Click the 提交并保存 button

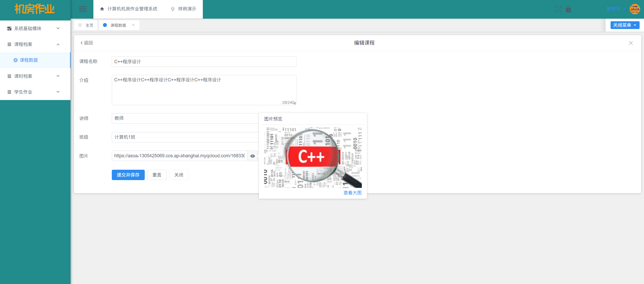pyautogui.click(x=128, y=175)
